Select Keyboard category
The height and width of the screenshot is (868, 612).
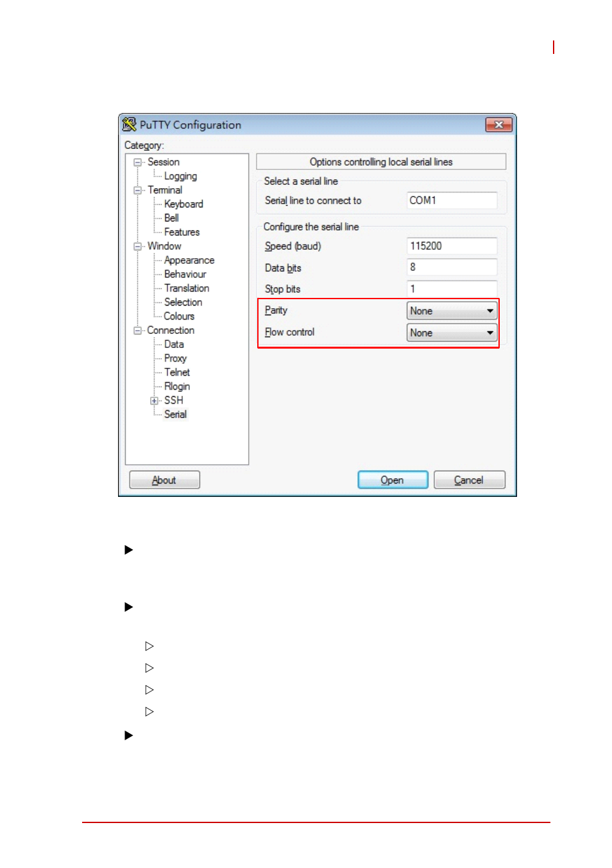pos(183,204)
